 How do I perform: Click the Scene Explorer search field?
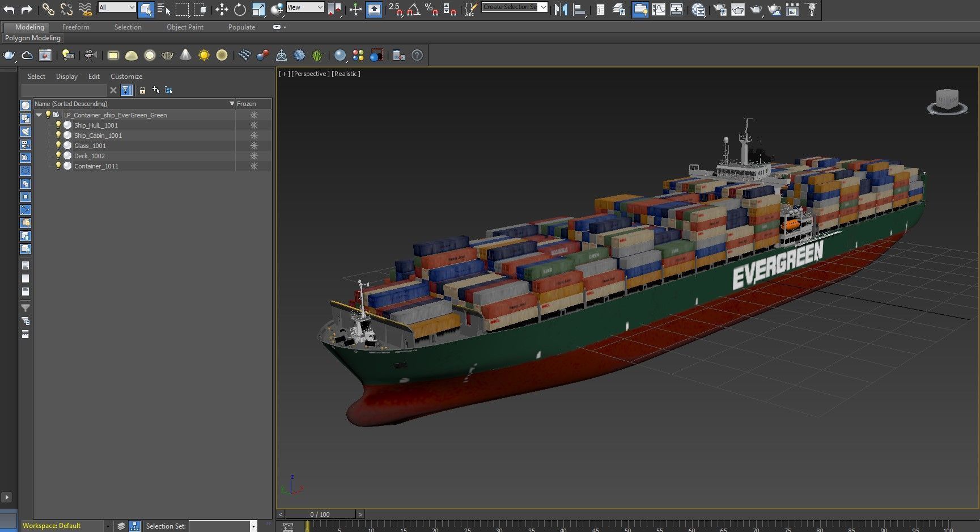coord(63,90)
